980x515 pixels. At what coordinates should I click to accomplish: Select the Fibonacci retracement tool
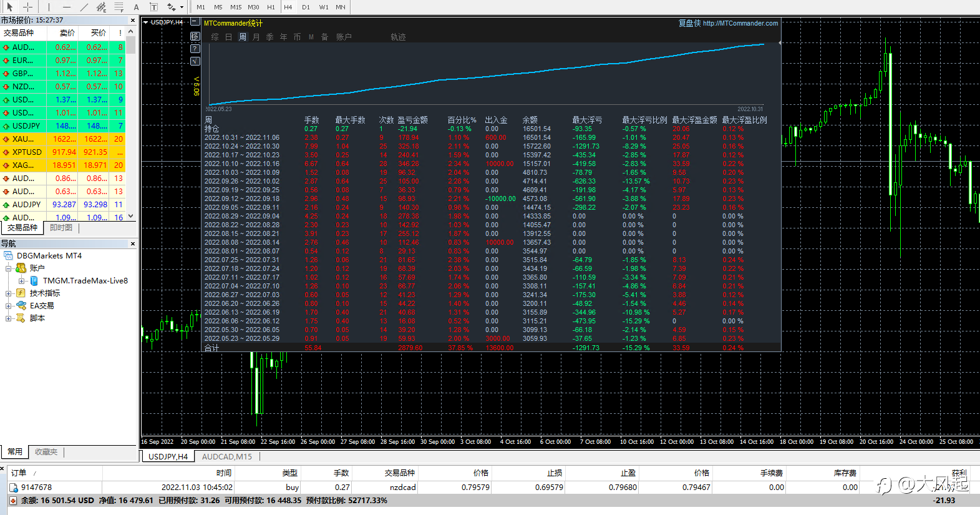tap(119, 7)
